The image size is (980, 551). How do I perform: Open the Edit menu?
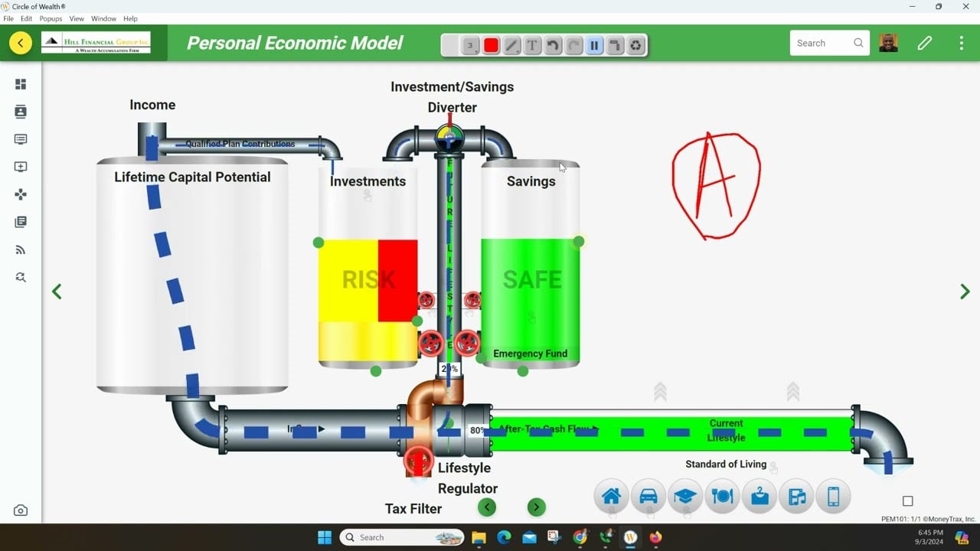27,18
